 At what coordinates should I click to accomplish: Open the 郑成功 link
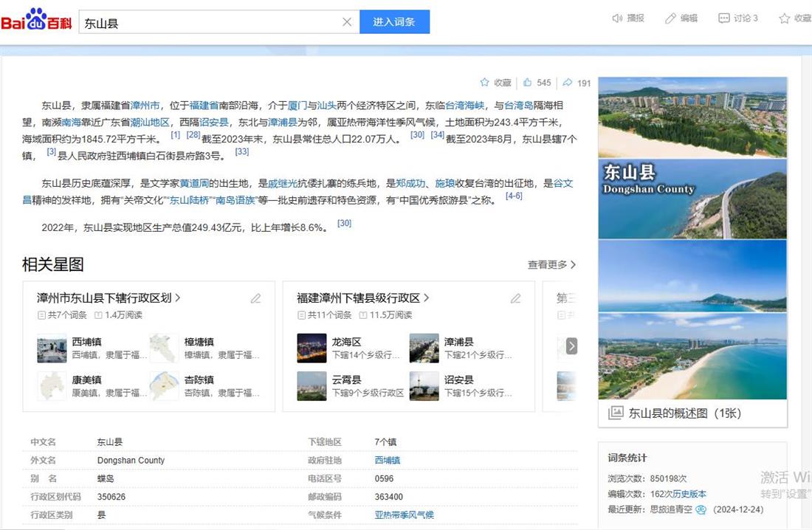(x=410, y=183)
